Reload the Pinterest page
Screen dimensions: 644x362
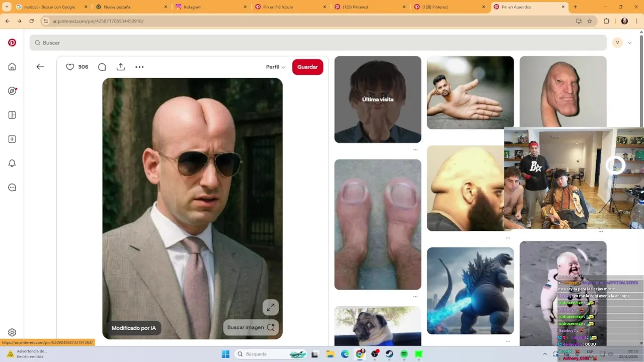pos(31,21)
